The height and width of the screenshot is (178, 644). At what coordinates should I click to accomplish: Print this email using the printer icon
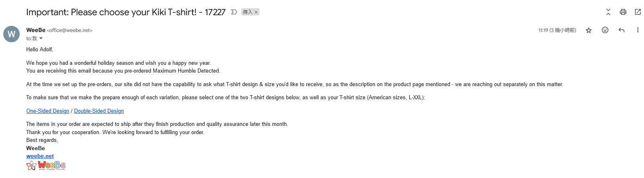(623, 12)
